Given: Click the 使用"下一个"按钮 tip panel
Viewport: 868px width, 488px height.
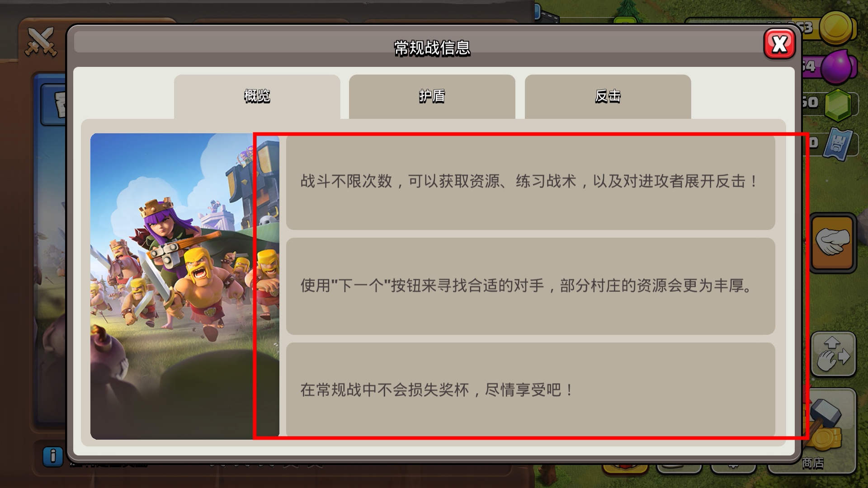Looking at the screenshot, I should point(530,286).
